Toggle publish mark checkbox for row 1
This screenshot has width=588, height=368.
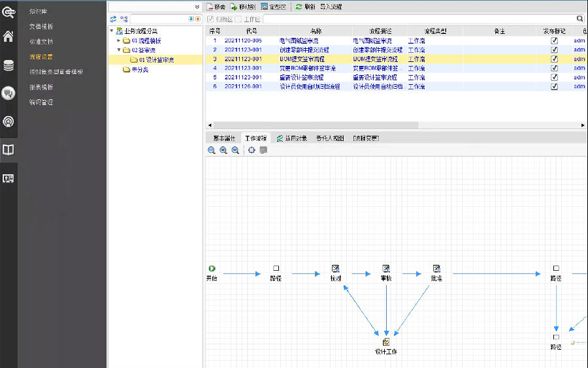tap(554, 40)
